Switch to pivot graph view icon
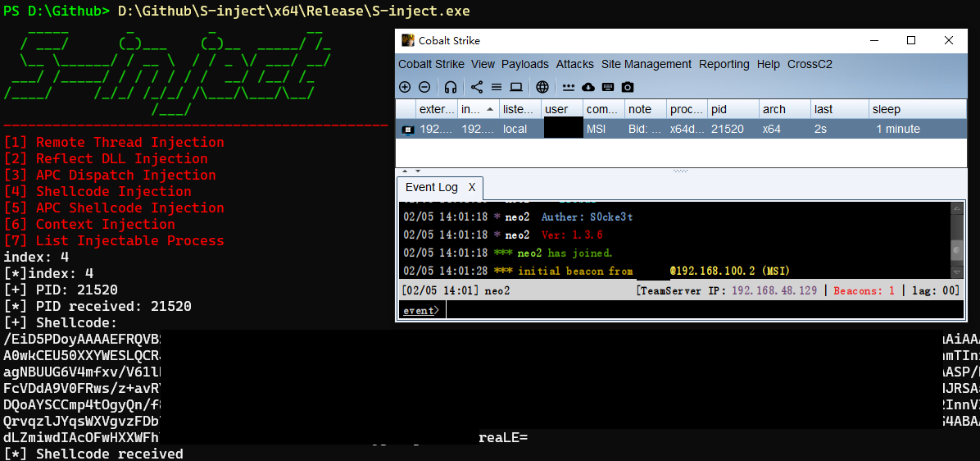This screenshot has width=980, height=461. pos(477,87)
